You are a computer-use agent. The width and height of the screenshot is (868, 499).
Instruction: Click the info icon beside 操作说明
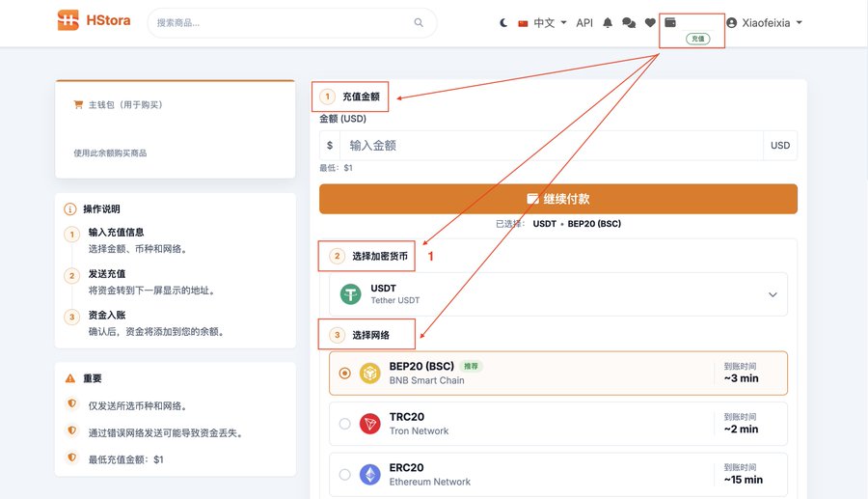pos(70,209)
